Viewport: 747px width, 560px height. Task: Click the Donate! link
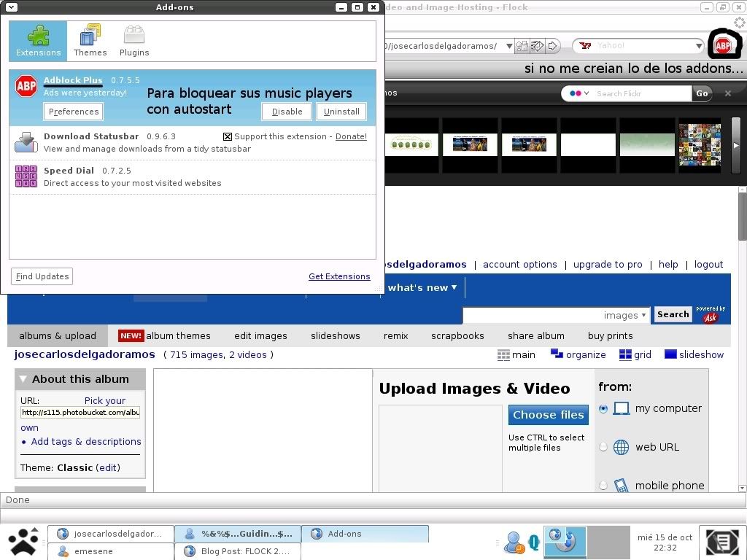pyautogui.click(x=351, y=136)
